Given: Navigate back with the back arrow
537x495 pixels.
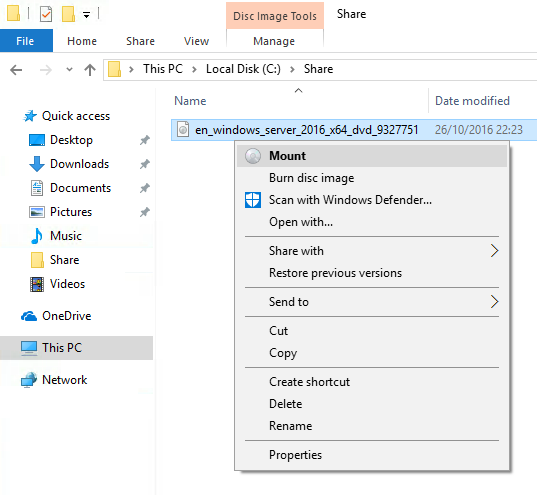Looking at the screenshot, I should (16, 70).
